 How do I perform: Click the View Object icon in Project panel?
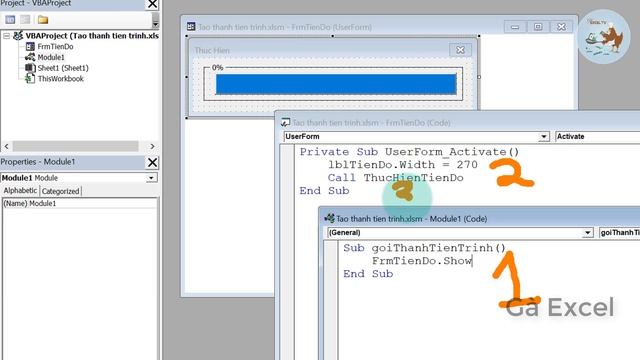coord(25,20)
